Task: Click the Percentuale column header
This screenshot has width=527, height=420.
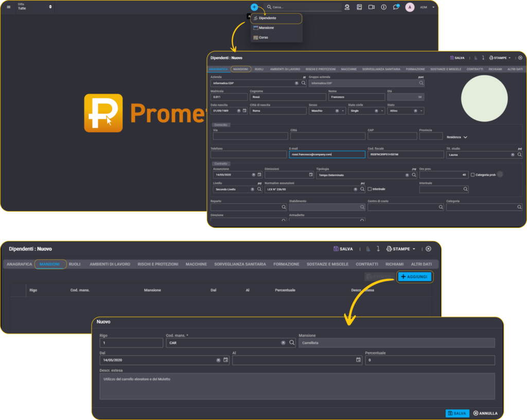Action: pyautogui.click(x=285, y=290)
